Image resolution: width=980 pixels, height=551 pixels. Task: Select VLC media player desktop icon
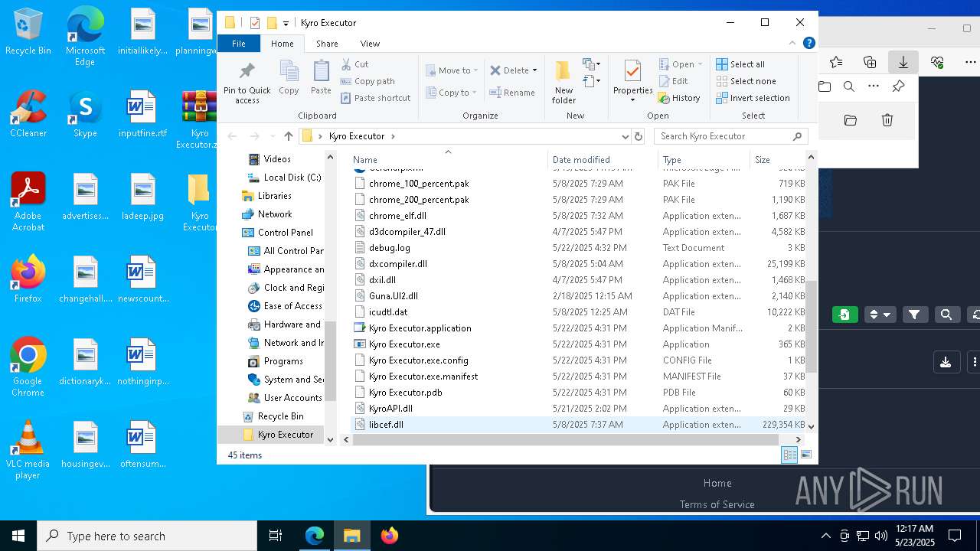[28, 450]
